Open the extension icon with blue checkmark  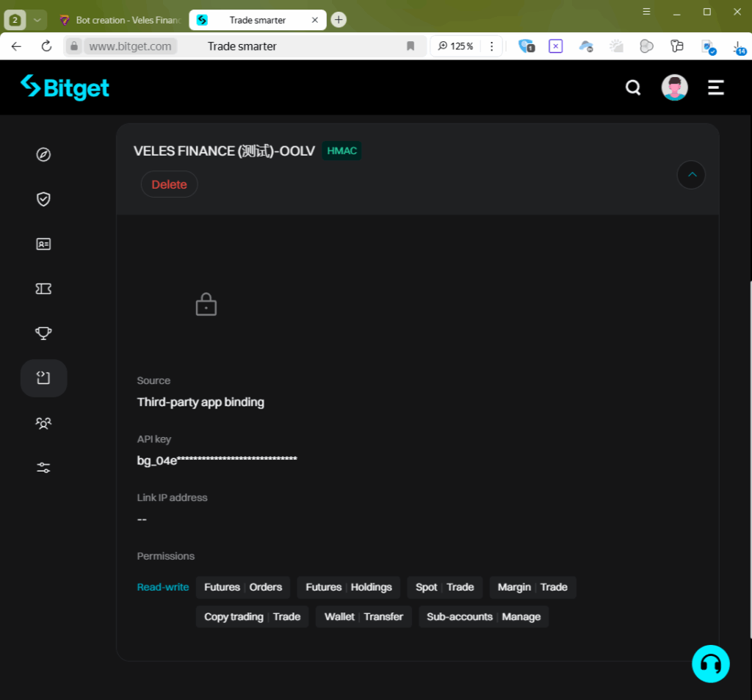click(x=709, y=47)
